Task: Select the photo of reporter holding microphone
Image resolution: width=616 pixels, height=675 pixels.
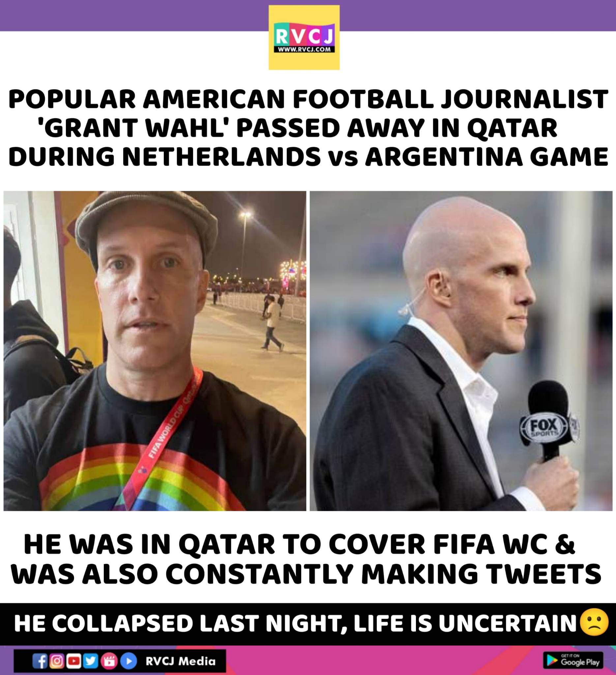Action: (461, 351)
